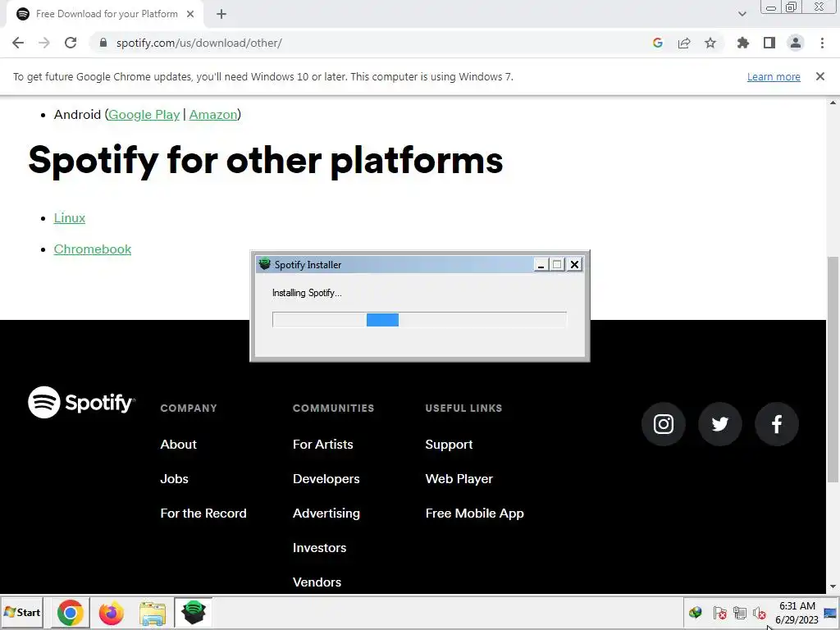Select the Free Download for your Platform tab
Screen dimensions: 840x630
[x=104, y=14]
